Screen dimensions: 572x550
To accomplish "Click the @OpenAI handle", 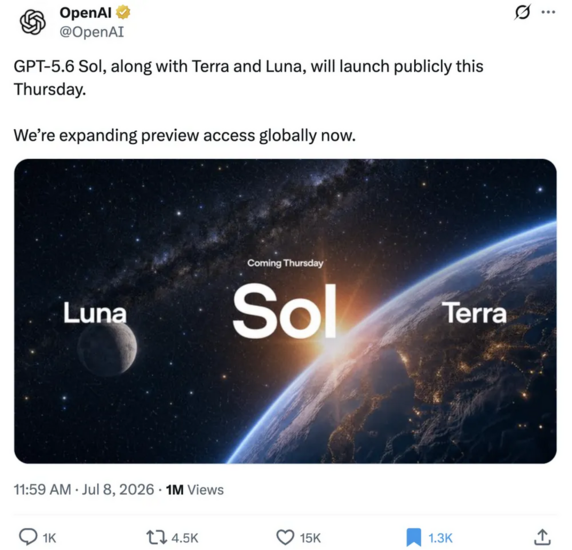I will [92, 32].
